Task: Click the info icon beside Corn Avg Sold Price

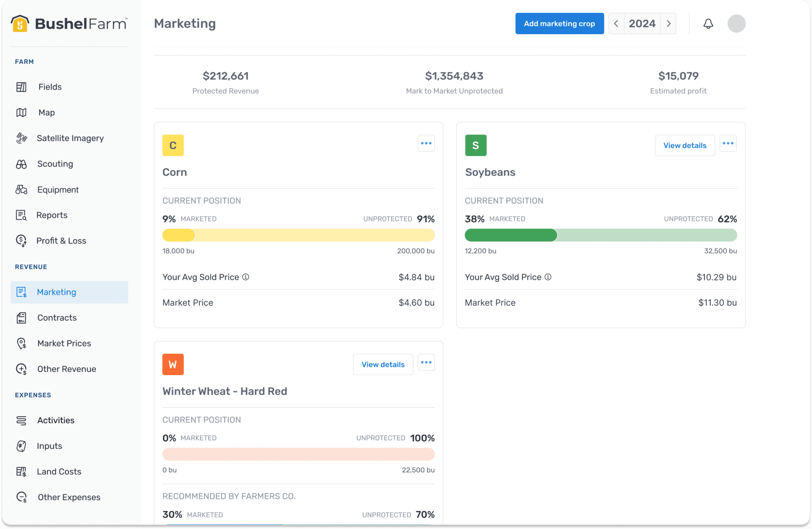Action: click(246, 277)
